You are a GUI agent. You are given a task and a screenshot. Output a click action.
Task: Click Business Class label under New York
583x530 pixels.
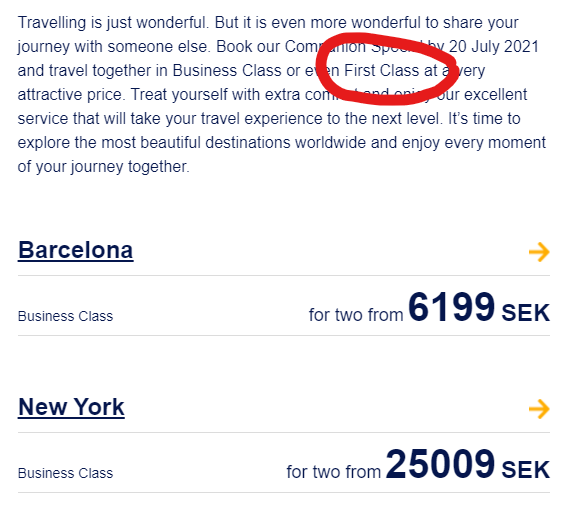[65, 473]
